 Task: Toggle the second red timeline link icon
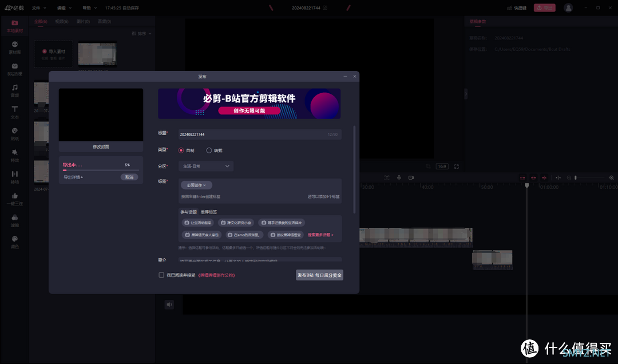click(533, 178)
